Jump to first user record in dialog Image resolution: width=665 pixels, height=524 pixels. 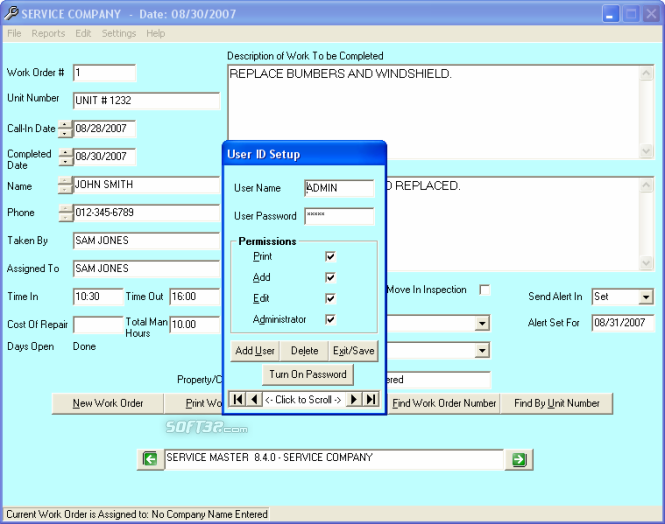click(238, 399)
